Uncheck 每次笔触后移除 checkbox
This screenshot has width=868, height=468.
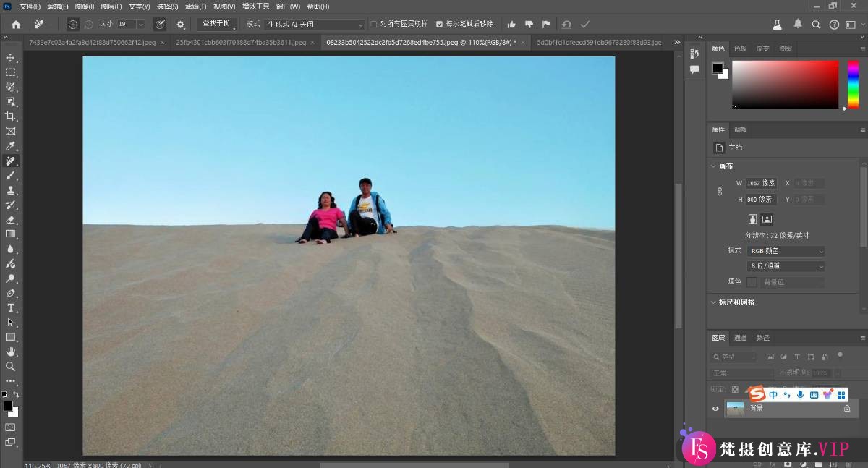tap(439, 24)
